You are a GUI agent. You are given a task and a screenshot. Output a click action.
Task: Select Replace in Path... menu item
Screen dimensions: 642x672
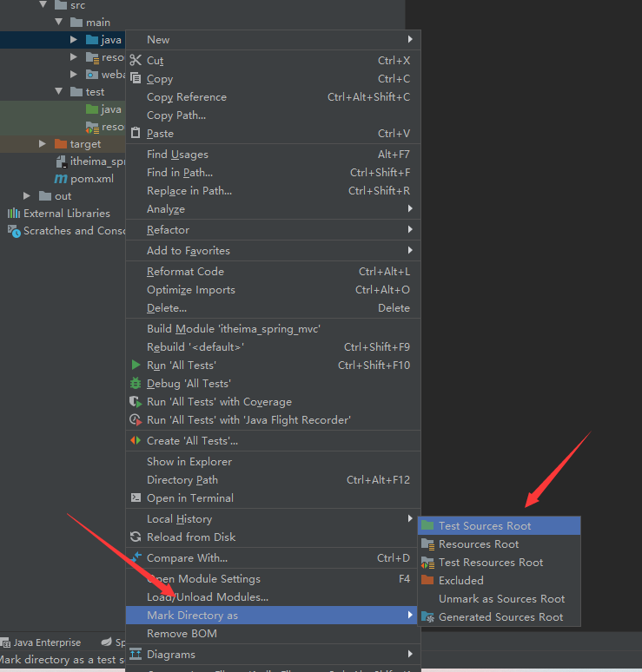tap(273, 191)
